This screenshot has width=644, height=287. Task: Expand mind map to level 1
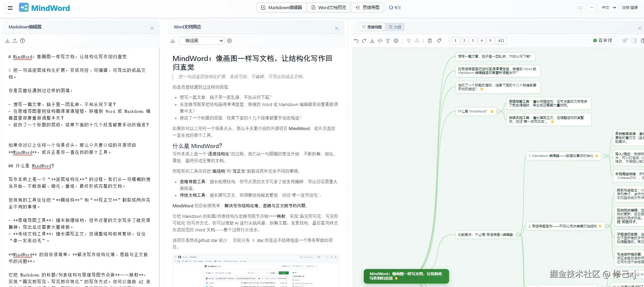point(456,41)
